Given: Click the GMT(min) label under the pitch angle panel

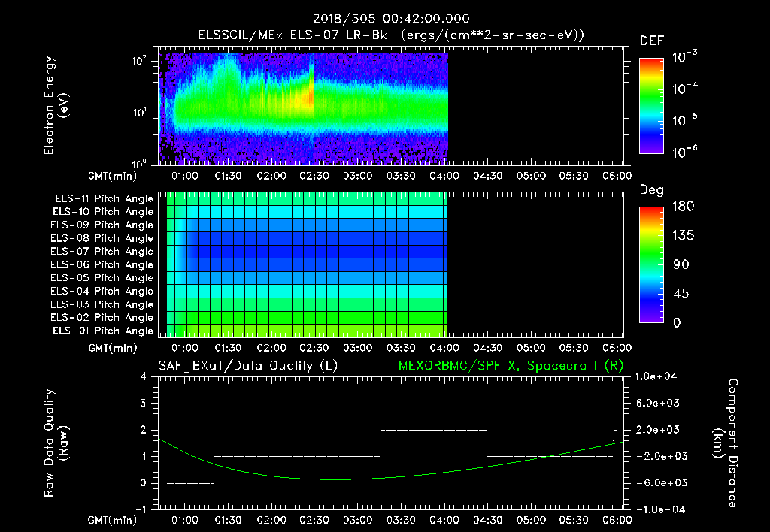Looking at the screenshot, I should (x=113, y=348).
